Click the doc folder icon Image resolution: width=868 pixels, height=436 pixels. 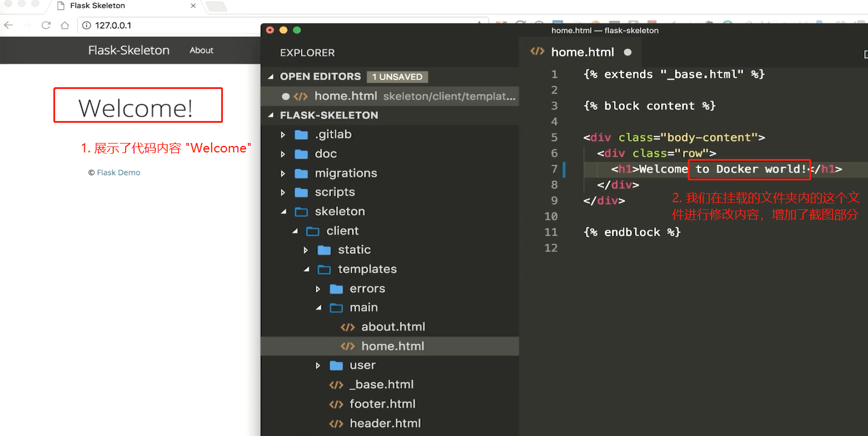coord(302,154)
